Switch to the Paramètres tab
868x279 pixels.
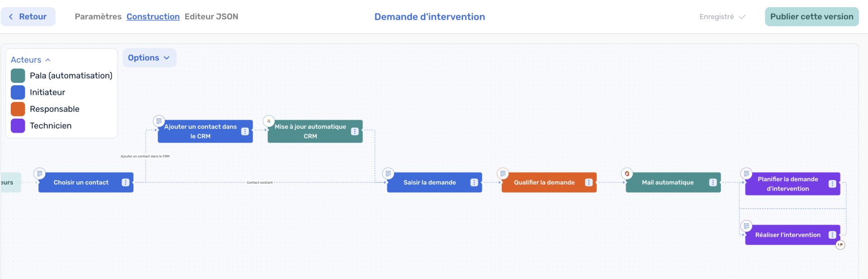(98, 17)
